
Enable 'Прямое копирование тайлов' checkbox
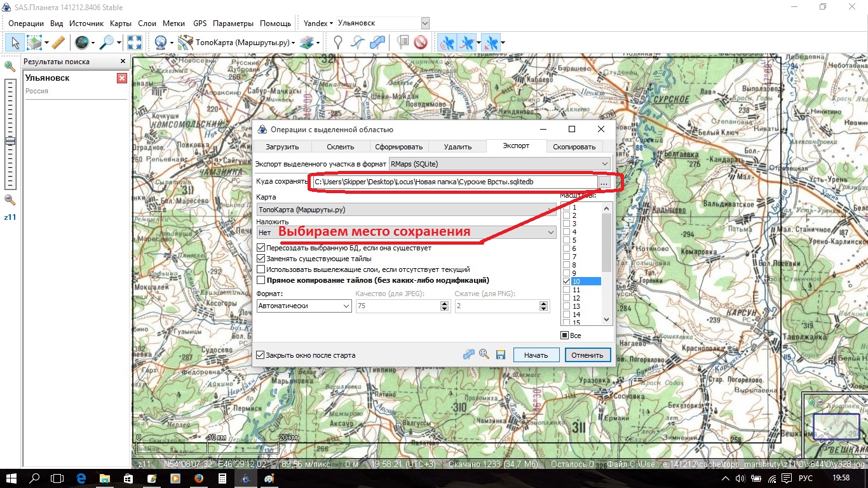point(261,280)
